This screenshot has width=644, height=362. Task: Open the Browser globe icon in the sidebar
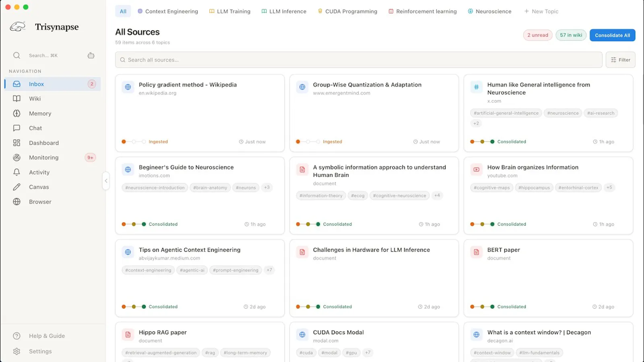tap(17, 202)
